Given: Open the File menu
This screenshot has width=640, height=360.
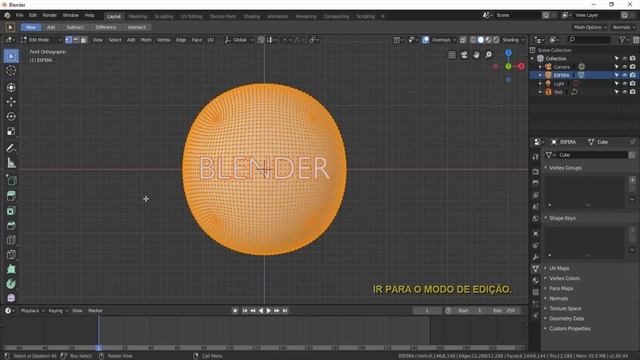Looking at the screenshot, I should (x=20, y=15).
